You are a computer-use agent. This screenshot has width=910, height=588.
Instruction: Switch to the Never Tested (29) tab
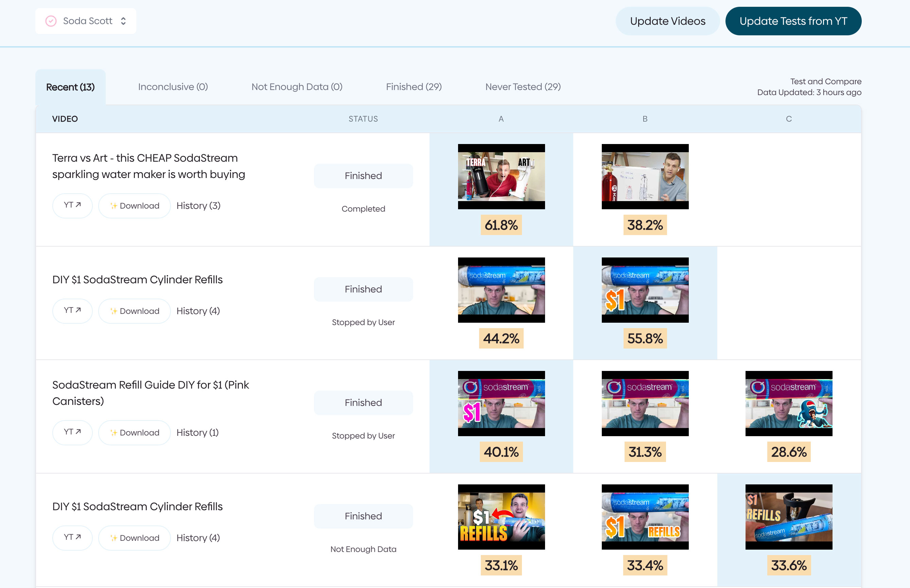pos(523,87)
